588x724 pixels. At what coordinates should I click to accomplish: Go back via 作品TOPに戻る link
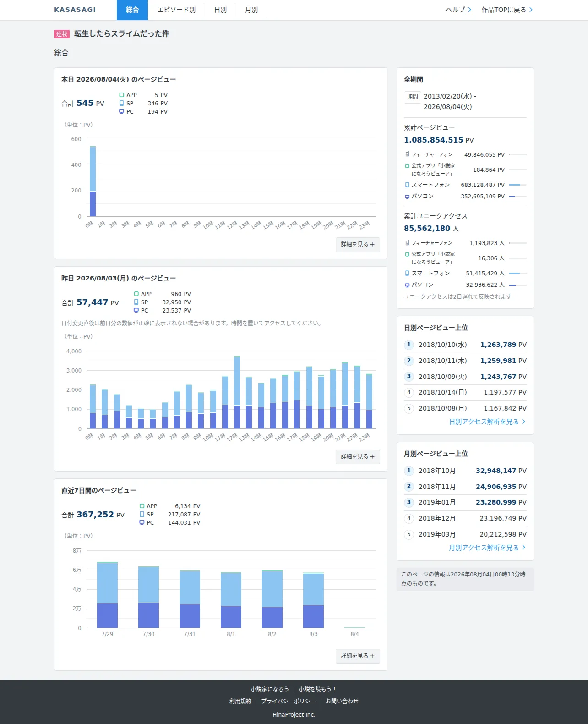point(507,10)
